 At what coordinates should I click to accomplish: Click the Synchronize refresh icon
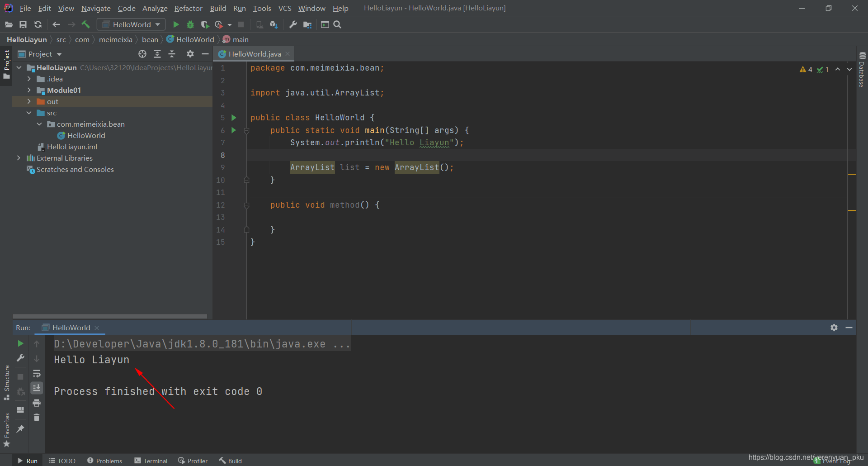click(x=38, y=24)
